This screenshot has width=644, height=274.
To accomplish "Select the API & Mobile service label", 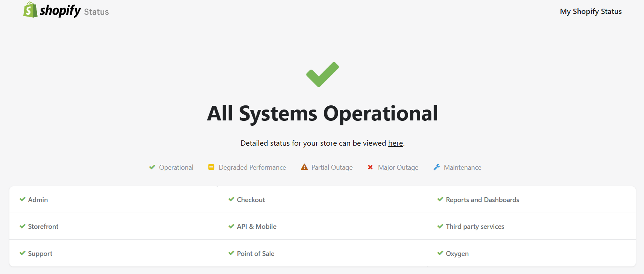I will [257, 227].
